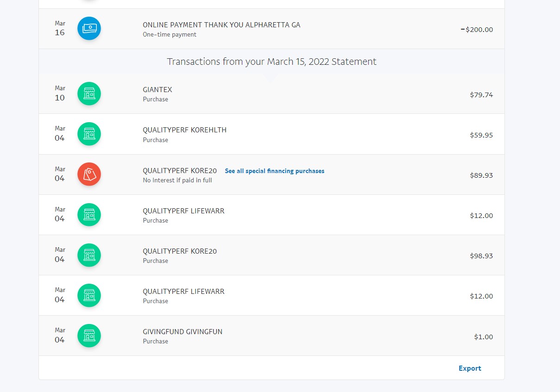This screenshot has width=560, height=392.
Task: Click One-time payment description text
Action: [170, 35]
